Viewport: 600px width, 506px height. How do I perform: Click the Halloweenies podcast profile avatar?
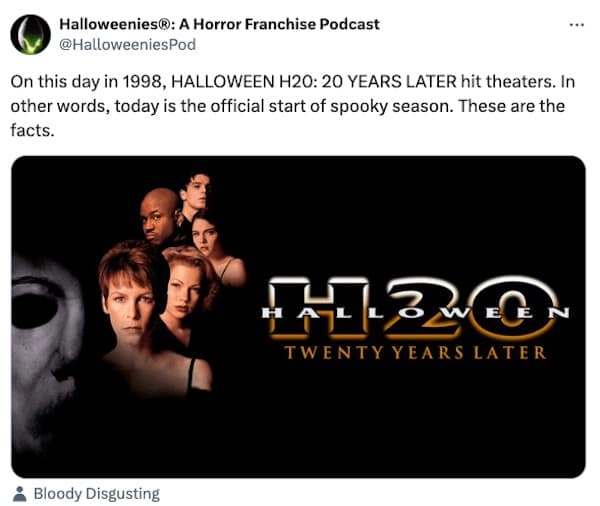coord(31,34)
